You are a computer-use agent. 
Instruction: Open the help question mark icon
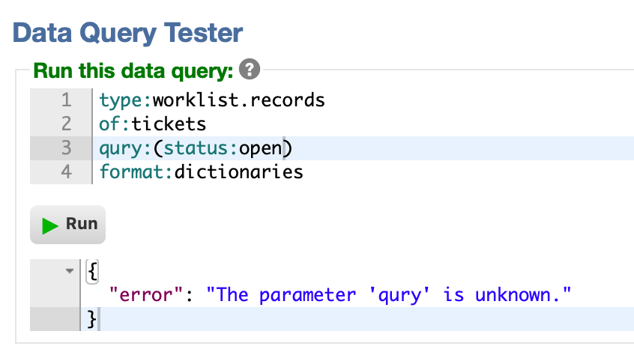(250, 69)
